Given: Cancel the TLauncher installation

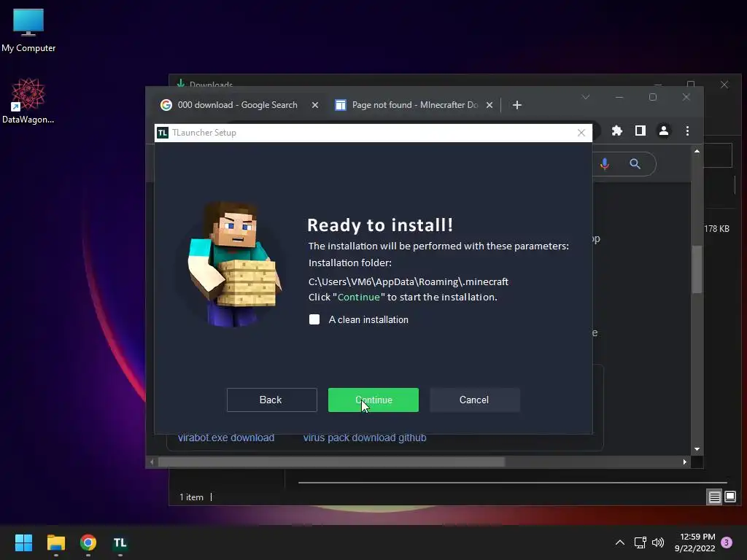Looking at the screenshot, I should tap(474, 400).
